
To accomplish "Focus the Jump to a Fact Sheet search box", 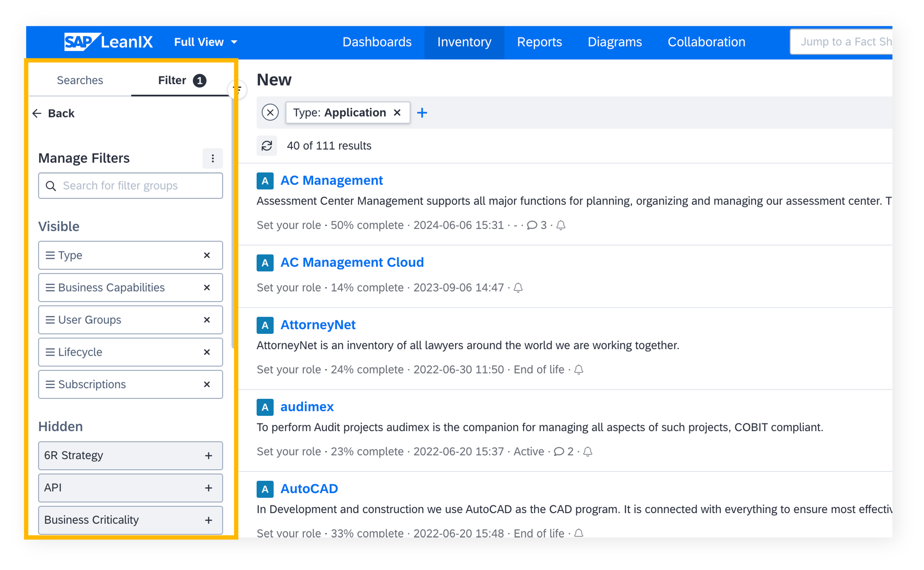I will tap(841, 42).
